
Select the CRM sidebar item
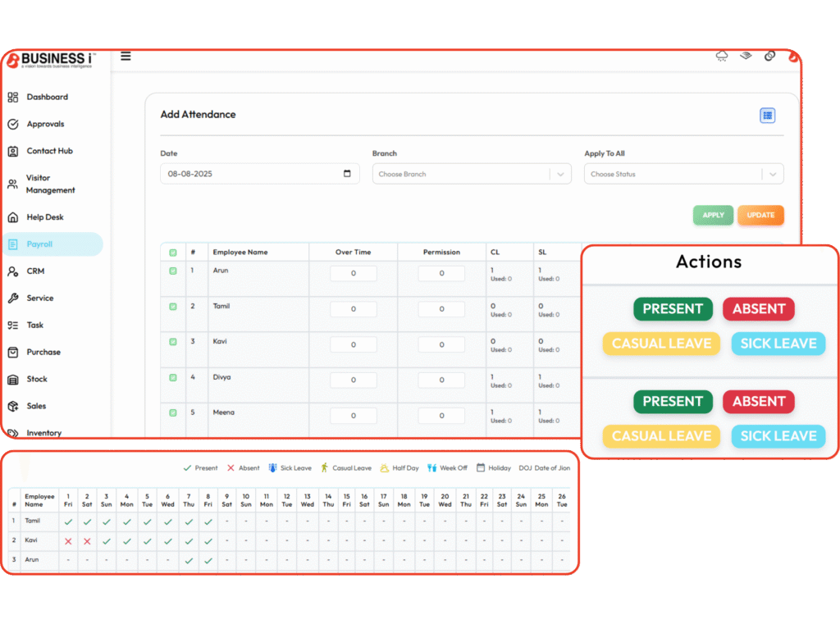pyautogui.click(x=35, y=271)
